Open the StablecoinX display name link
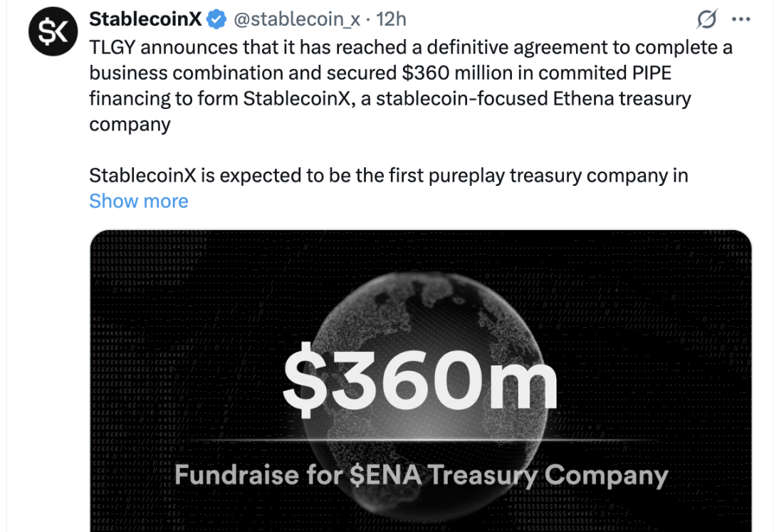This screenshot has width=774, height=532. click(145, 20)
